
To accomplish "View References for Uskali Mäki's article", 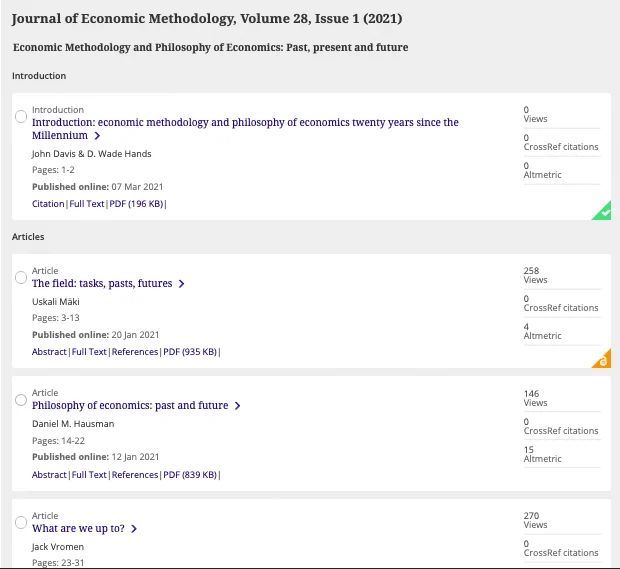I will [x=135, y=352].
